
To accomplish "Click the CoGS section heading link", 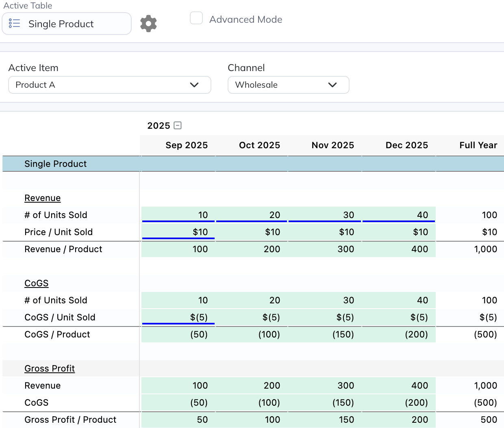I will point(36,283).
